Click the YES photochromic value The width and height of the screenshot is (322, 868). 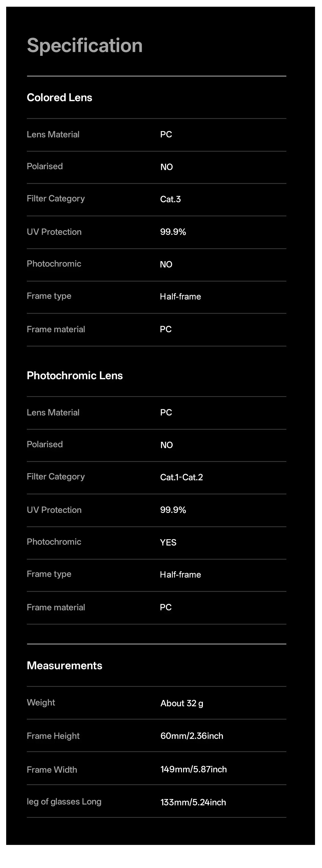168,542
